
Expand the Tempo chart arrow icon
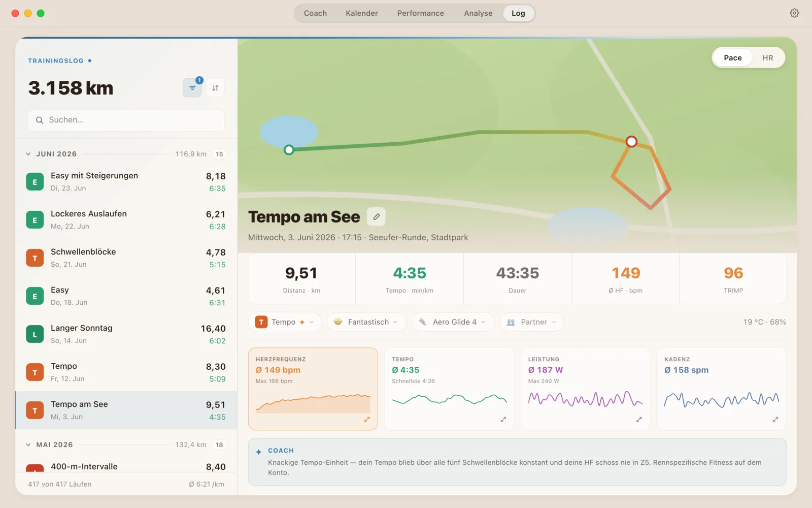503,420
